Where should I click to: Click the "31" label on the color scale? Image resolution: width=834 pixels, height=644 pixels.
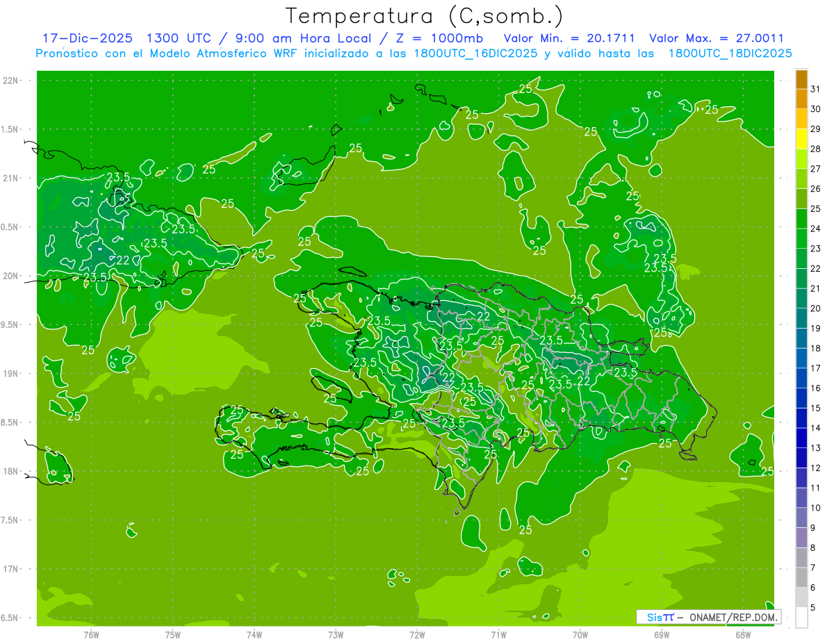(x=816, y=89)
